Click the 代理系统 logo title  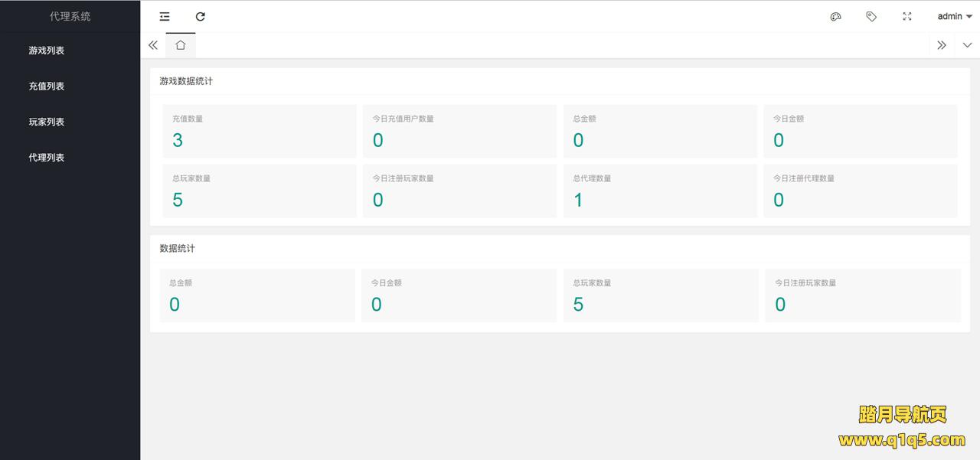tap(70, 16)
